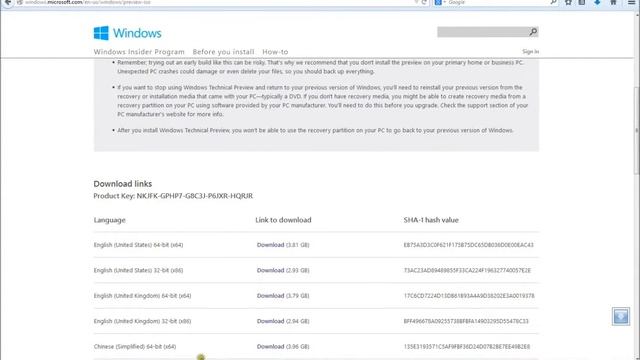The height and width of the screenshot is (360, 640).
Task: Open the URL history dropdown arrow
Action: [416, 2]
